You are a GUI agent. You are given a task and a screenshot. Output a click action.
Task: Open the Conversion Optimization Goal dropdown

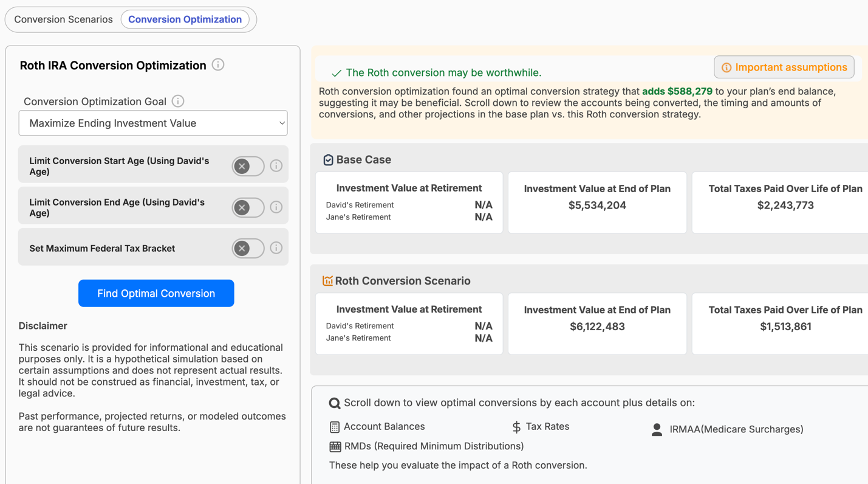152,123
